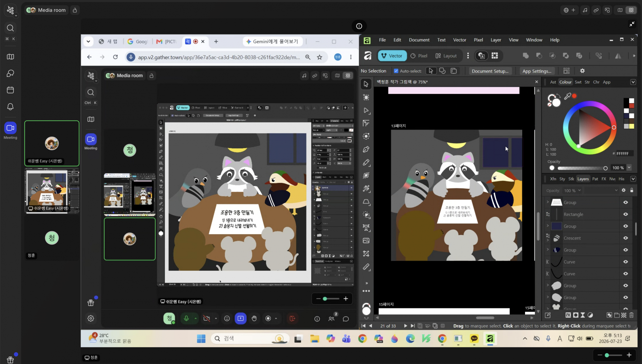Screen dimensions: 642x364
Task: Switch to Layout persona button
Action: click(446, 56)
